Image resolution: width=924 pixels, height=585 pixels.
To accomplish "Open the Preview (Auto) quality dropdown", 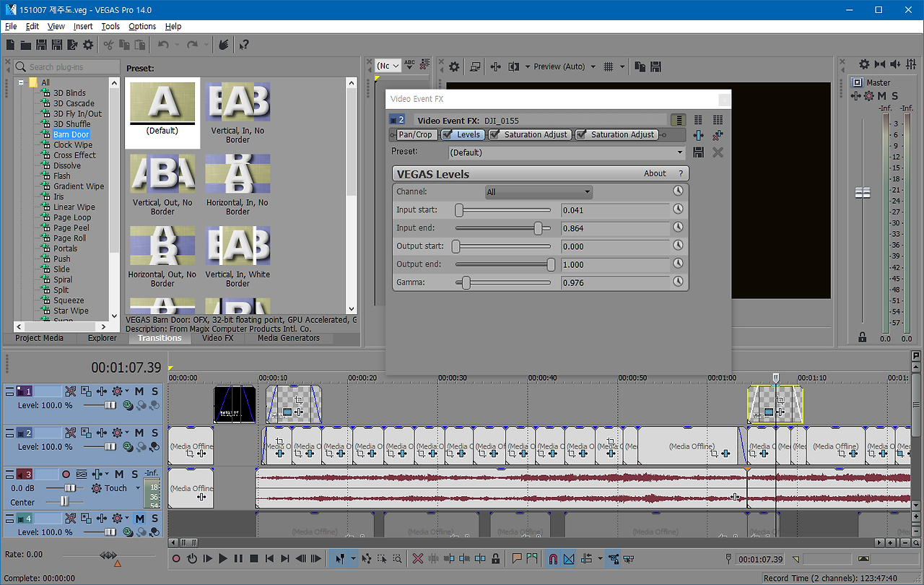I will tap(565, 66).
